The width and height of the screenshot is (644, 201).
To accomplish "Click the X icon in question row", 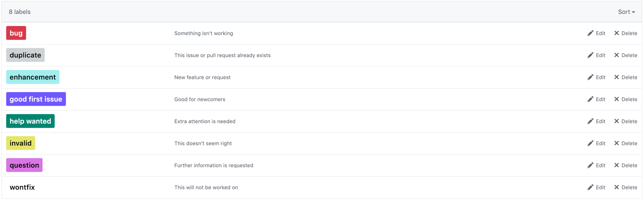I will click(616, 166).
